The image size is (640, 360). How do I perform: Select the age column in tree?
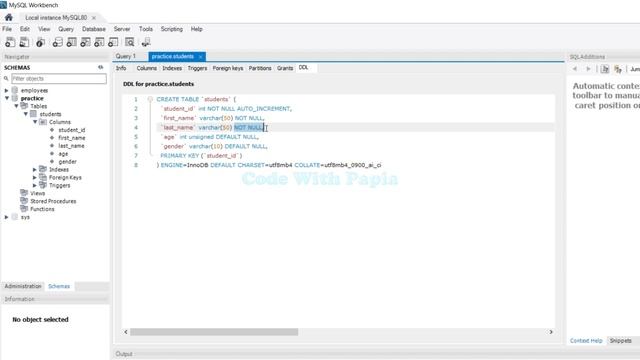(x=63, y=154)
